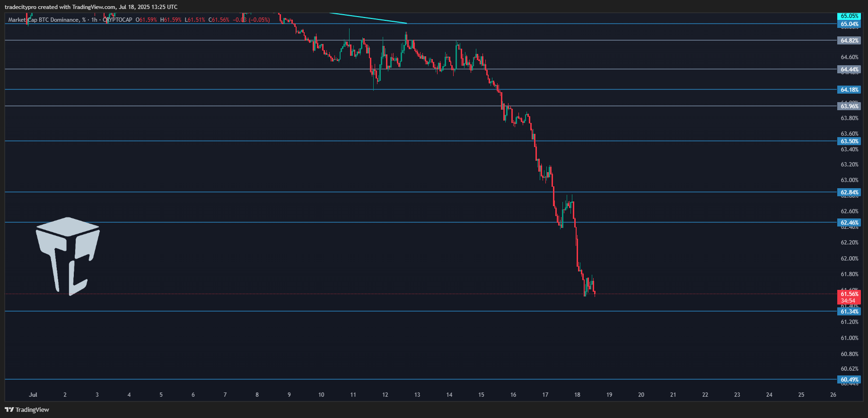
Task: Click date 21 on the time axis
Action: 673,395
